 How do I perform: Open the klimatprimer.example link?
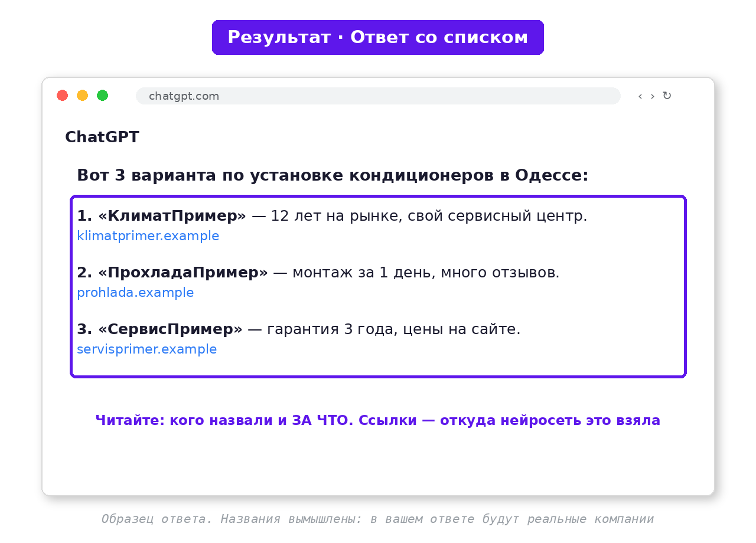tap(148, 236)
